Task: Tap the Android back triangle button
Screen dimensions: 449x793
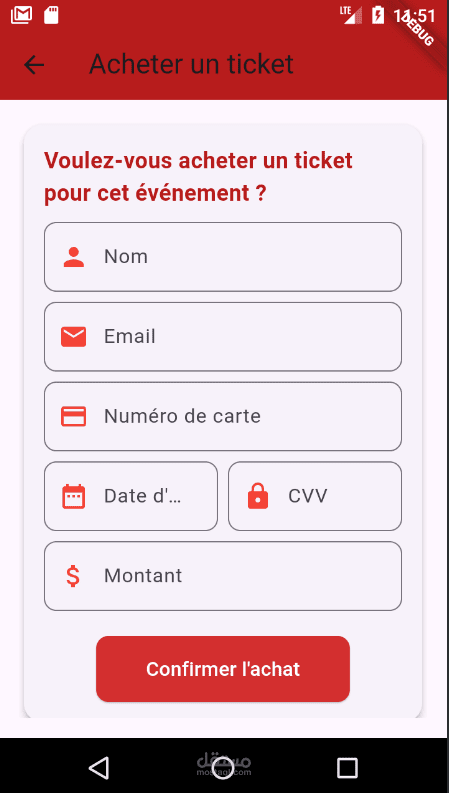Action: pos(99,768)
